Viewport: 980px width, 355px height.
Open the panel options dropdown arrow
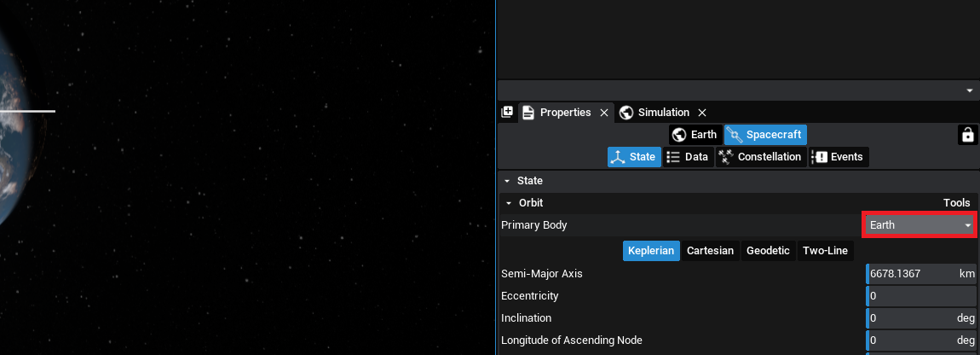click(x=969, y=90)
